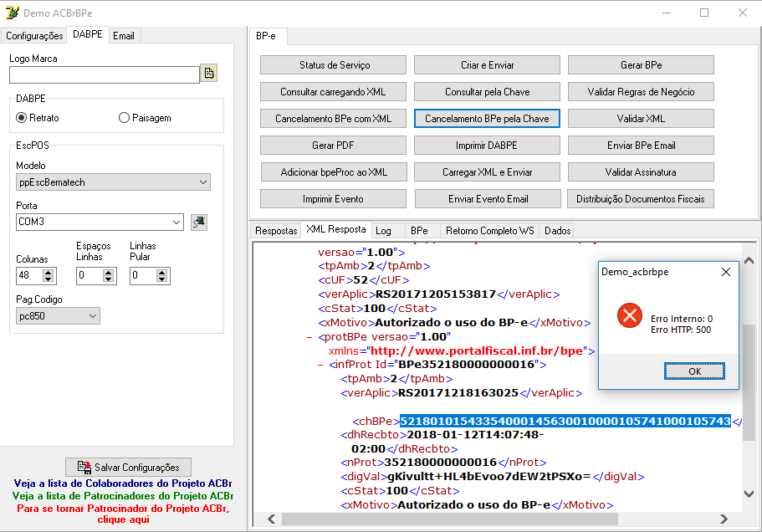Open the Log tab
762x532 pixels.
coord(383,231)
